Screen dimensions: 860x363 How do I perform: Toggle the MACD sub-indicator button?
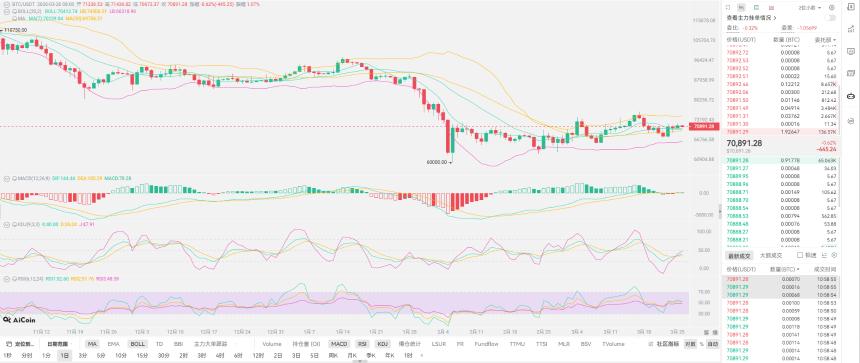pos(338,344)
